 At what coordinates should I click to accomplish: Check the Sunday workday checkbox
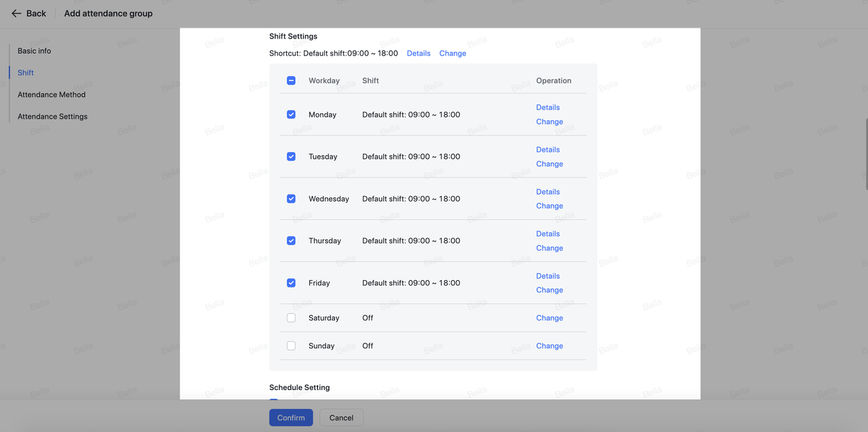291,346
